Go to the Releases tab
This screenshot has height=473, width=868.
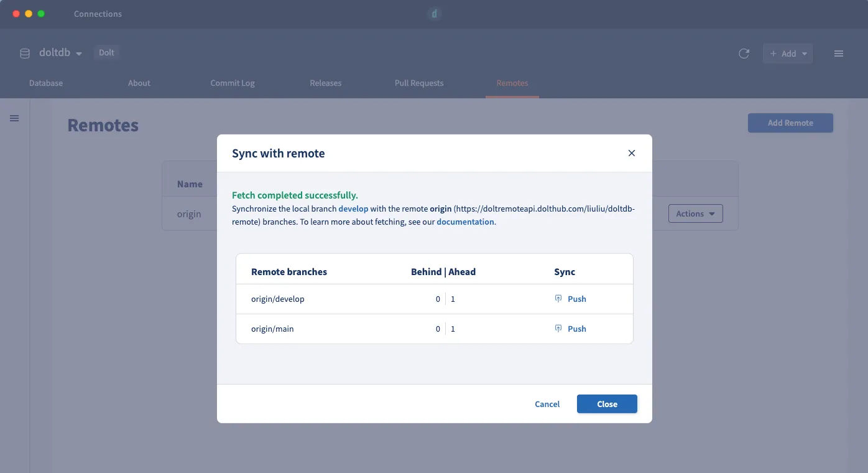point(326,83)
